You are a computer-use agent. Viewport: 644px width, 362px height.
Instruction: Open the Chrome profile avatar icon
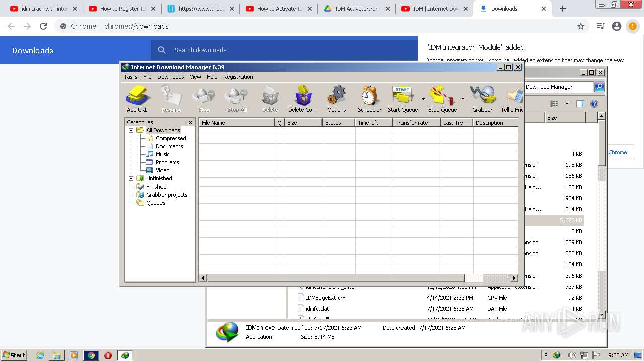[617, 26]
